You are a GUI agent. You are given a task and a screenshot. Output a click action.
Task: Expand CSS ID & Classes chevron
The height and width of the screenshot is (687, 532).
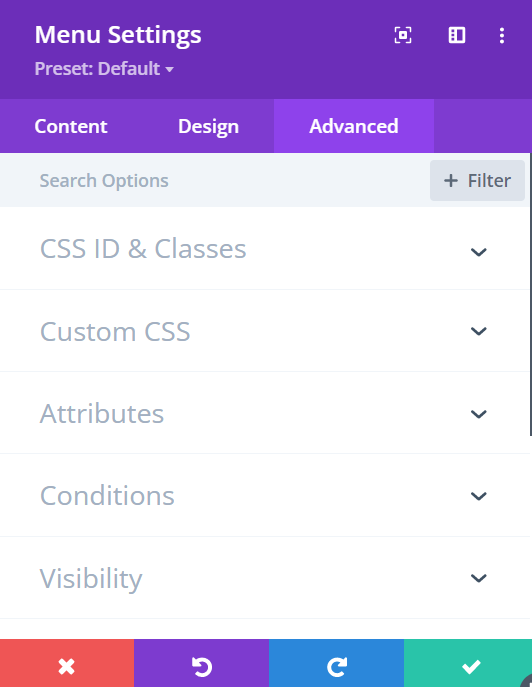pos(479,252)
